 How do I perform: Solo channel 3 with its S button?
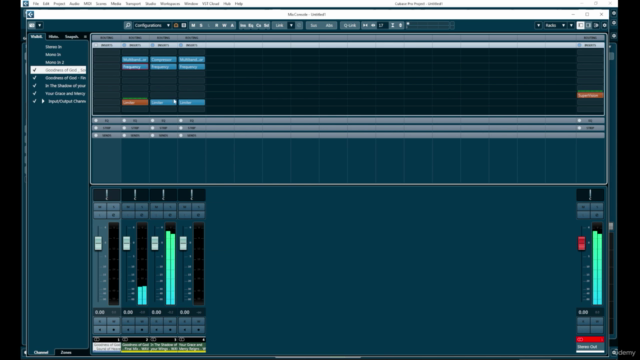[x=170, y=207]
